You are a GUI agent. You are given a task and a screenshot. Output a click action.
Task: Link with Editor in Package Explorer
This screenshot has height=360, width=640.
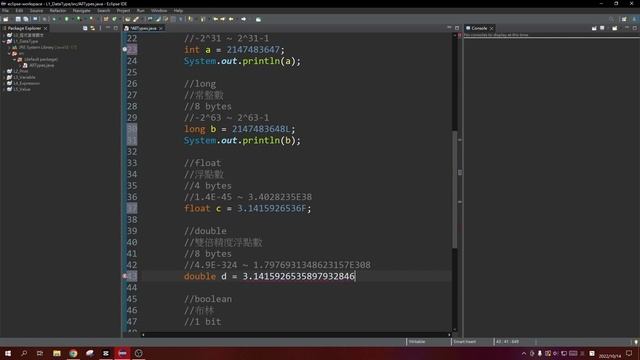pyautogui.click(x=93, y=28)
